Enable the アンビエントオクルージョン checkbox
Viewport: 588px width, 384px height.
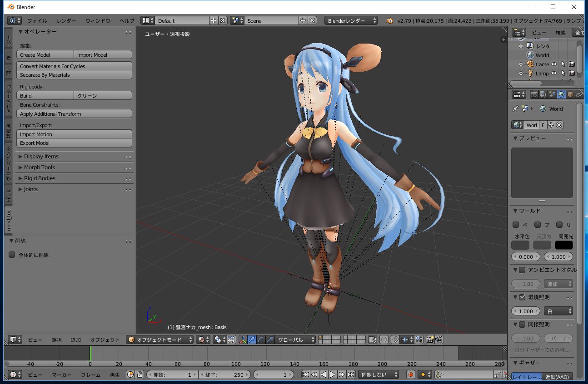(522, 270)
